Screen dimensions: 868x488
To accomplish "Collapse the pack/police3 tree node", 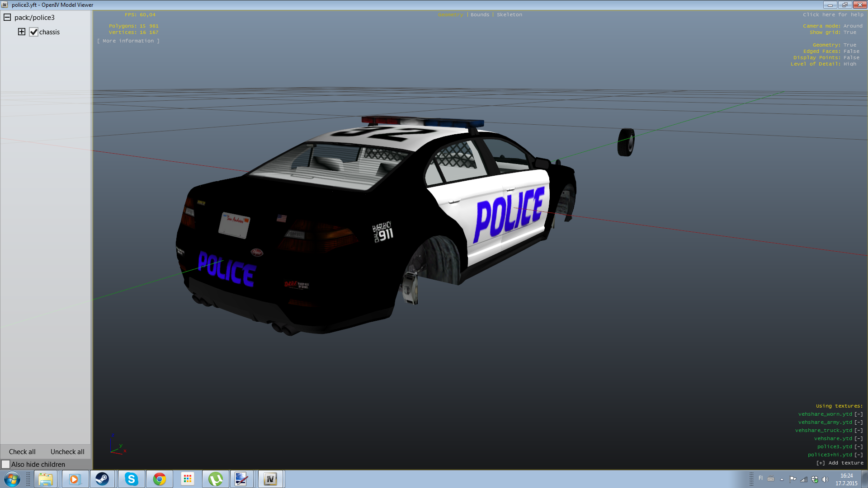I will coord(7,17).
